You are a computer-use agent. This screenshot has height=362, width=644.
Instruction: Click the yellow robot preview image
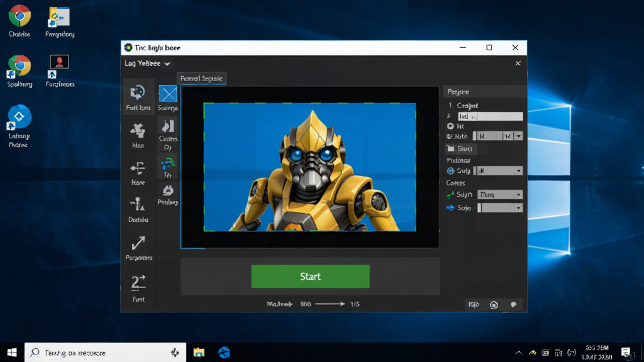(x=309, y=167)
